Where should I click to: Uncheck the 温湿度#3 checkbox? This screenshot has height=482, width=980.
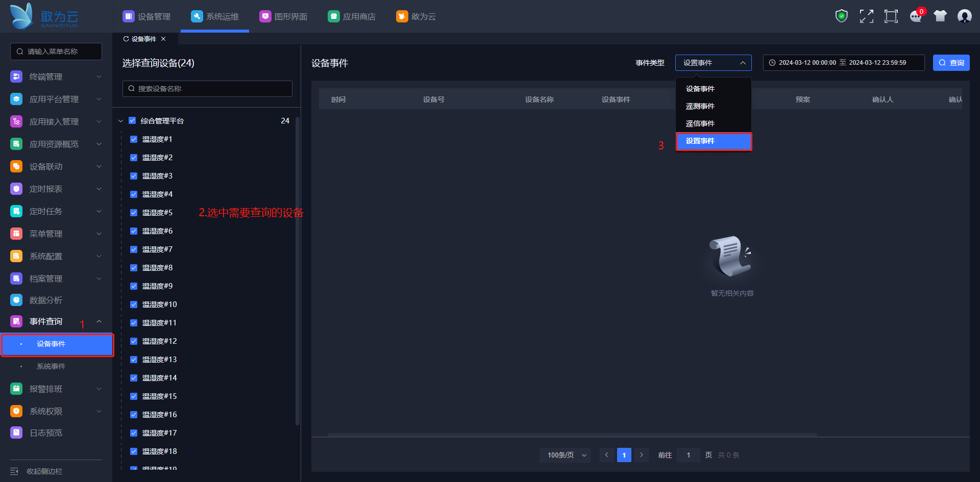click(134, 176)
